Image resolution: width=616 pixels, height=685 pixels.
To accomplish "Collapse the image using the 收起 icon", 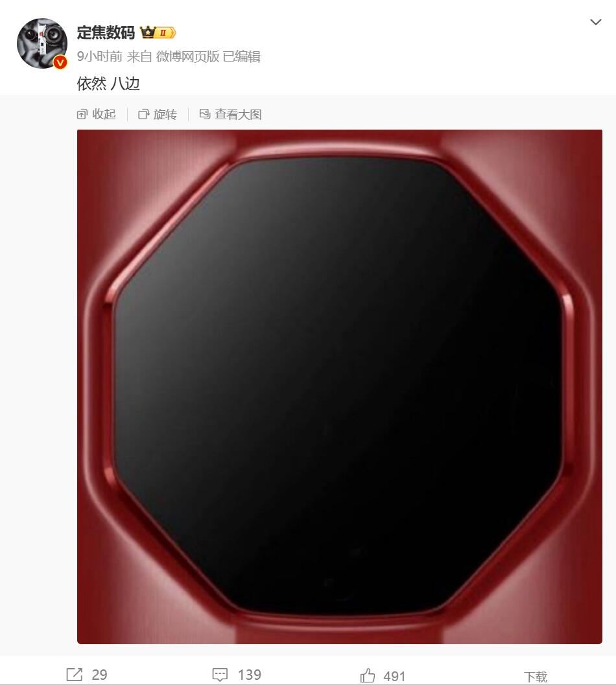I will pyautogui.click(x=82, y=115).
